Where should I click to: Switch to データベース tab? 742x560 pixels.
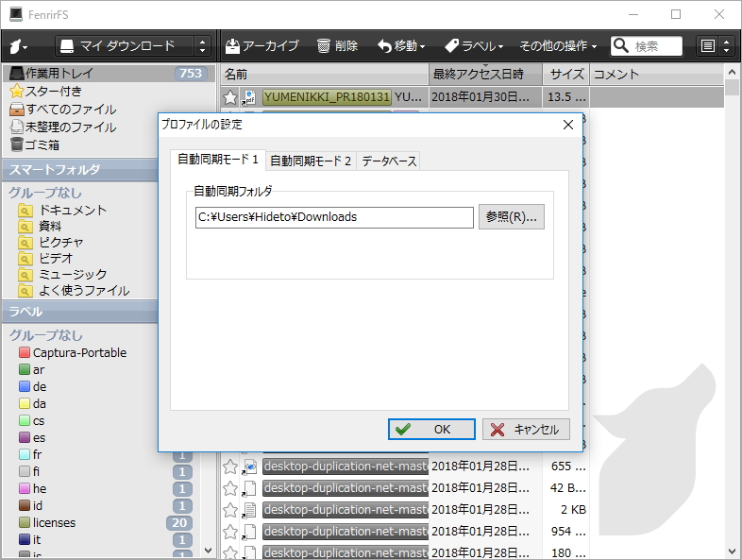pyautogui.click(x=389, y=161)
